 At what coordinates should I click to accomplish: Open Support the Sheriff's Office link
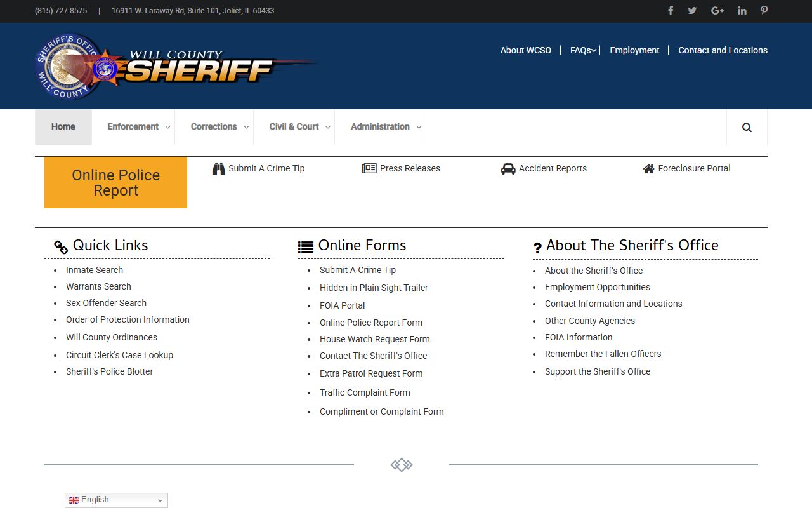pos(598,371)
